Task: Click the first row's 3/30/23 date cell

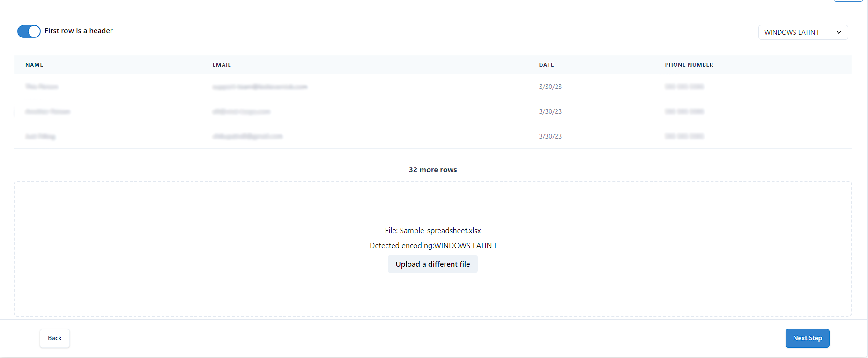Action: point(550,87)
